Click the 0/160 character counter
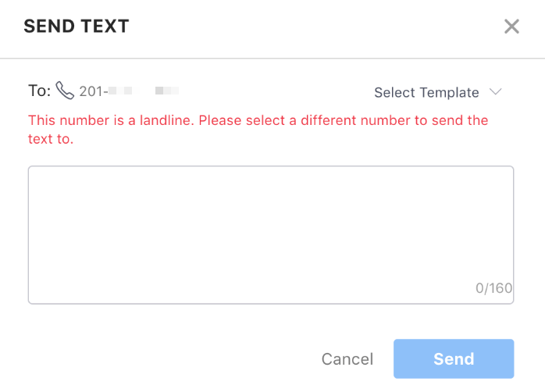Screen dimensions: 545x392 click(x=493, y=288)
